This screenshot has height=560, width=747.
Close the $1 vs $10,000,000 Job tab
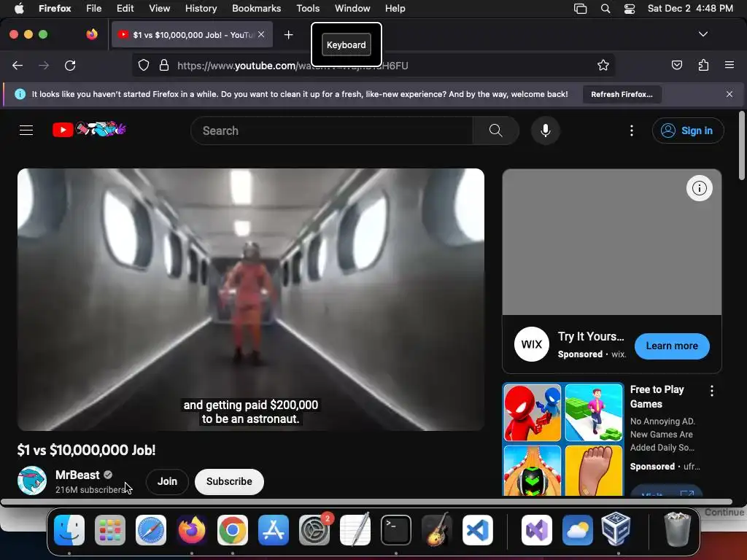tap(261, 34)
